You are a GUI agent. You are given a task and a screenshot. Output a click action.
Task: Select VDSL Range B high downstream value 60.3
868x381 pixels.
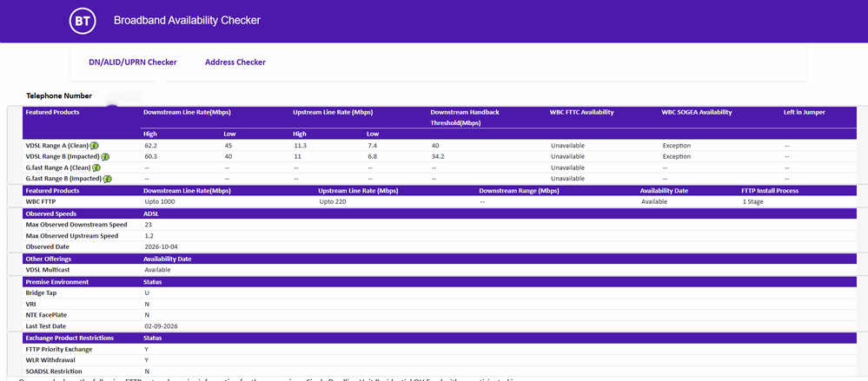click(150, 156)
